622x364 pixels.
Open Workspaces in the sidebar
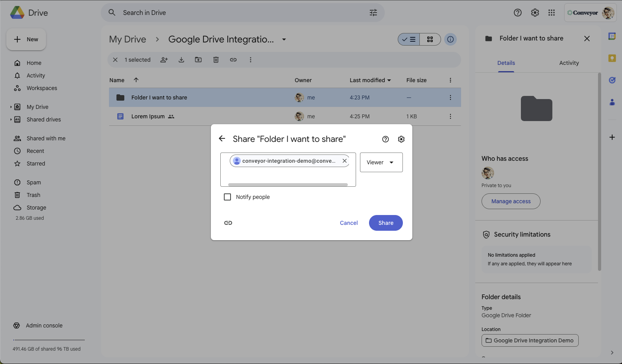[x=42, y=88]
